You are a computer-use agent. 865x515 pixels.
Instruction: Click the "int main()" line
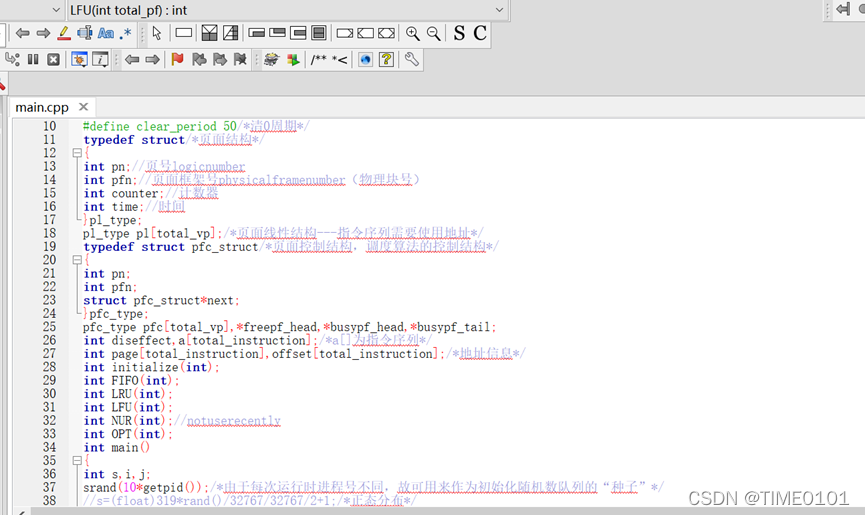[x=116, y=447]
